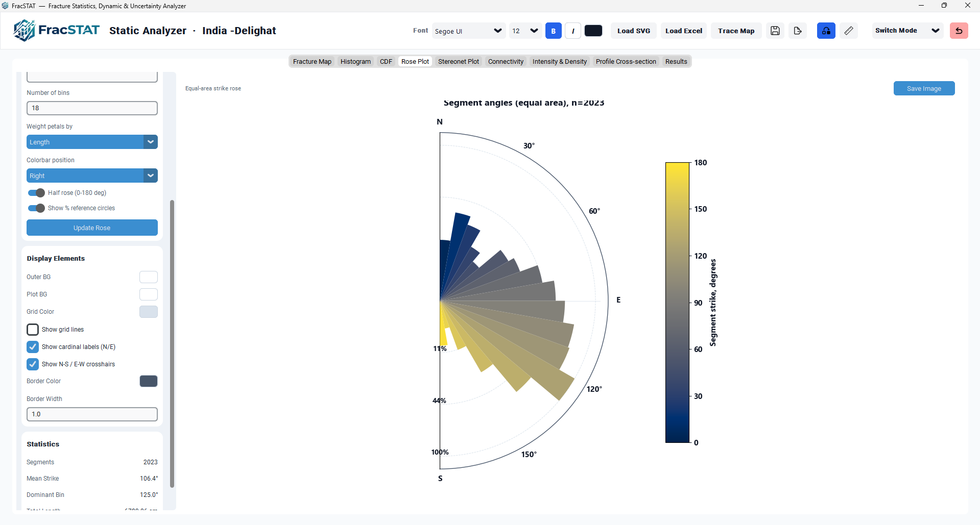Viewport: 980px width, 525px height.
Task: Open the Profile Cross-section tab
Action: (626, 62)
